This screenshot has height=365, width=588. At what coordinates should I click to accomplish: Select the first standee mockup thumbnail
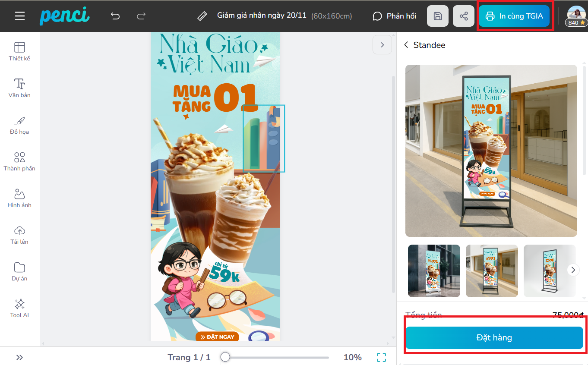(434, 271)
